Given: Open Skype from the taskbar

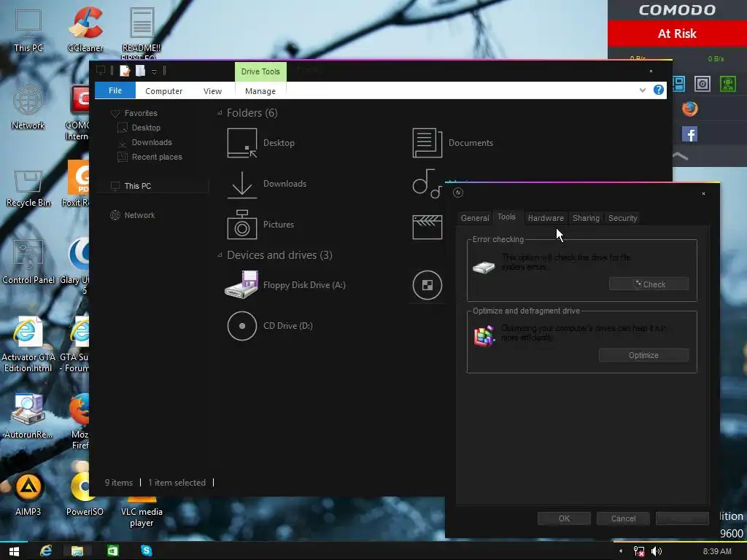Looking at the screenshot, I should click(147, 551).
